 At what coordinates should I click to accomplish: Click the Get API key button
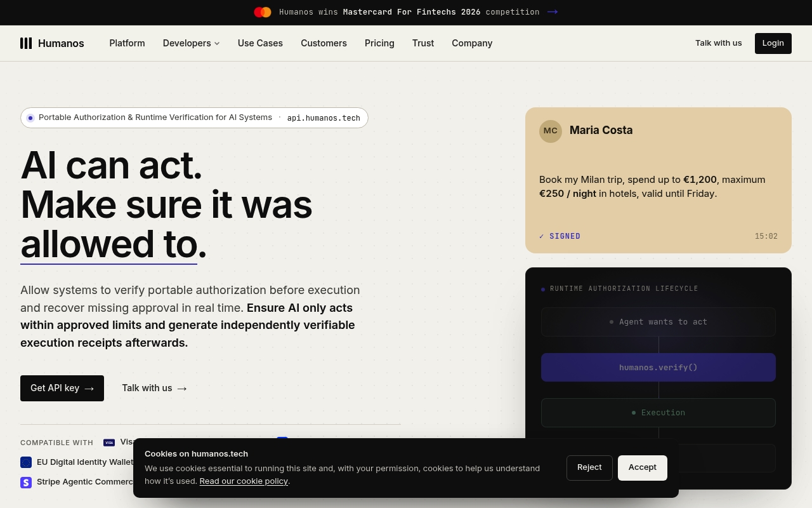tap(62, 388)
